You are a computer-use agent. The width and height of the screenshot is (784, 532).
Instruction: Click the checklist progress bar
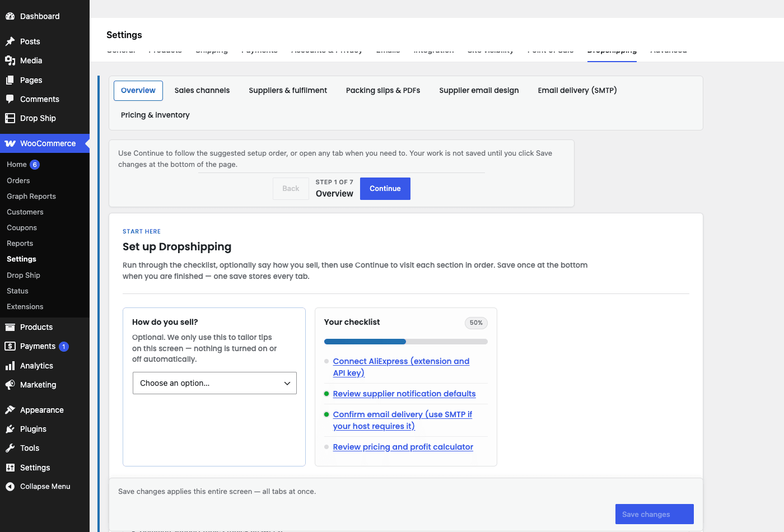click(406, 342)
